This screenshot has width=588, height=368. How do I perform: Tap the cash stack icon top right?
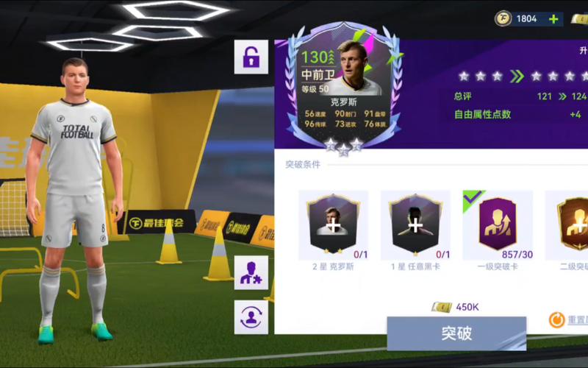click(x=579, y=19)
